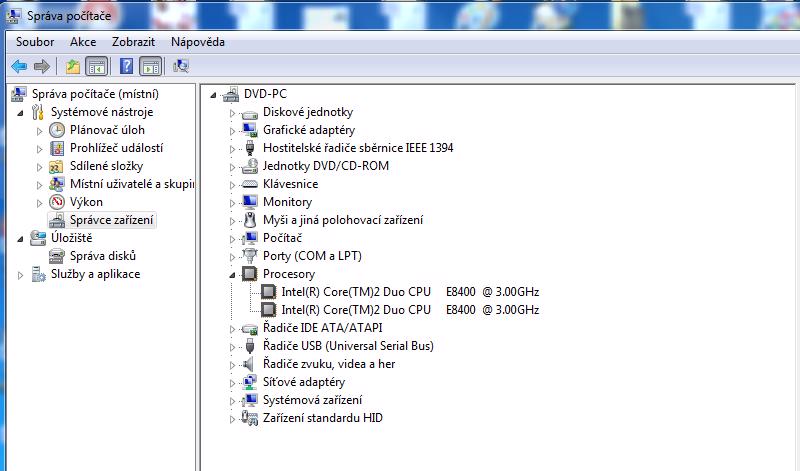Click the blue Help question mark icon
Viewport: 800px width, 471px height.
[126, 66]
